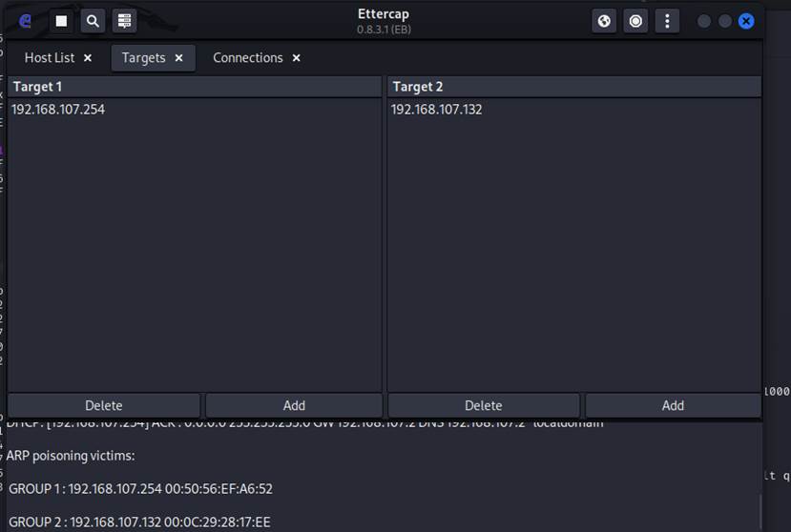The height and width of the screenshot is (532, 791).
Task: Click the log pane scrollbar
Action: [x=760, y=512]
